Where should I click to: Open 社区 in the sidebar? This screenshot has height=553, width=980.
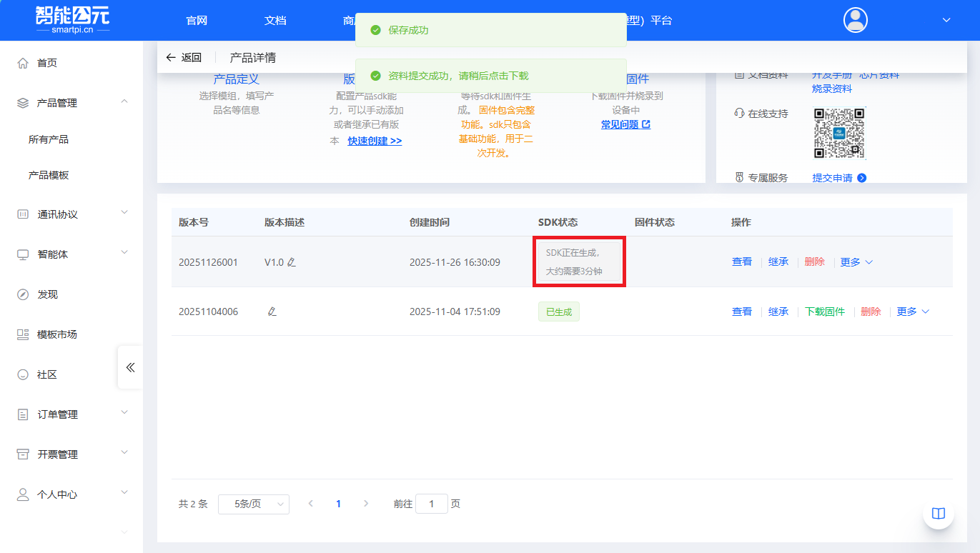[47, 374]
